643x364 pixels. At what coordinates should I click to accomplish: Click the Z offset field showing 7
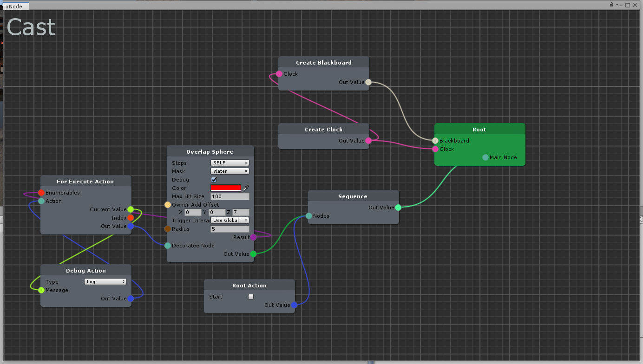tap(241, 212)
